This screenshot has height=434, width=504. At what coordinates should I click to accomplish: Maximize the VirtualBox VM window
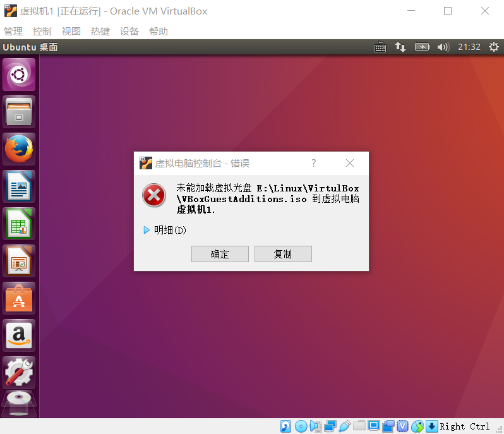(448, 11)
